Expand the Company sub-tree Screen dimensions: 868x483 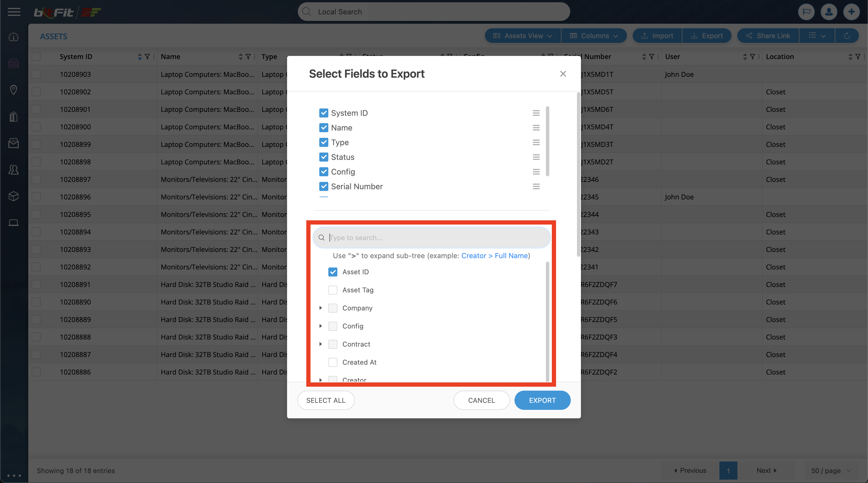pyautogui.click(x=320, y=308)
